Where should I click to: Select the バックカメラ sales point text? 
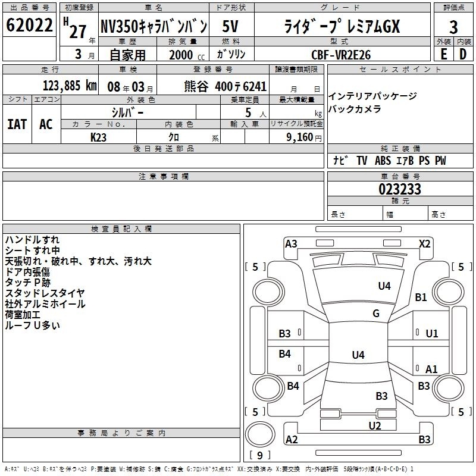353,109
